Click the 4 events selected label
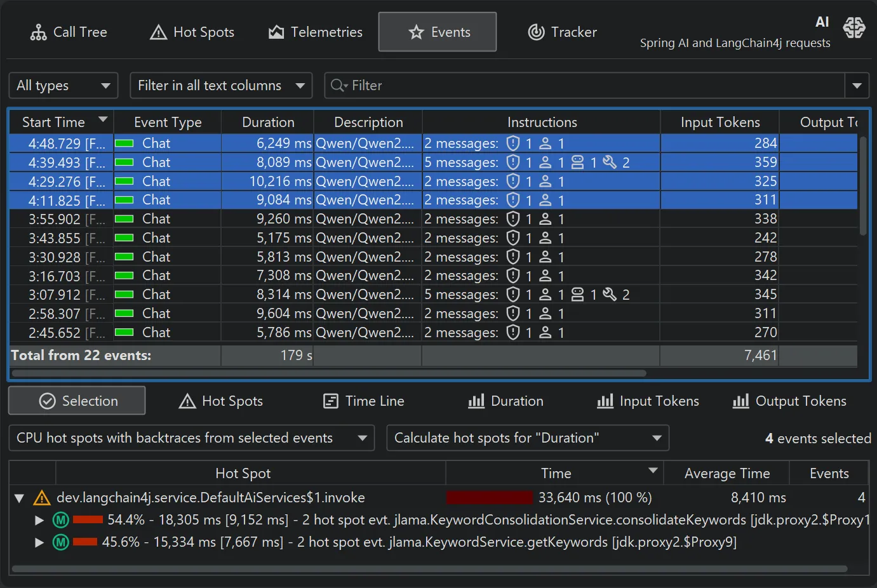 coord(818,438)
